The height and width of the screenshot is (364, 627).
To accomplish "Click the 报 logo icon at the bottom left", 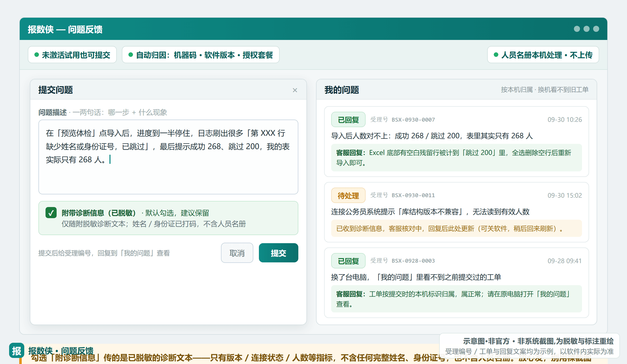I will (x=17, y=351).
